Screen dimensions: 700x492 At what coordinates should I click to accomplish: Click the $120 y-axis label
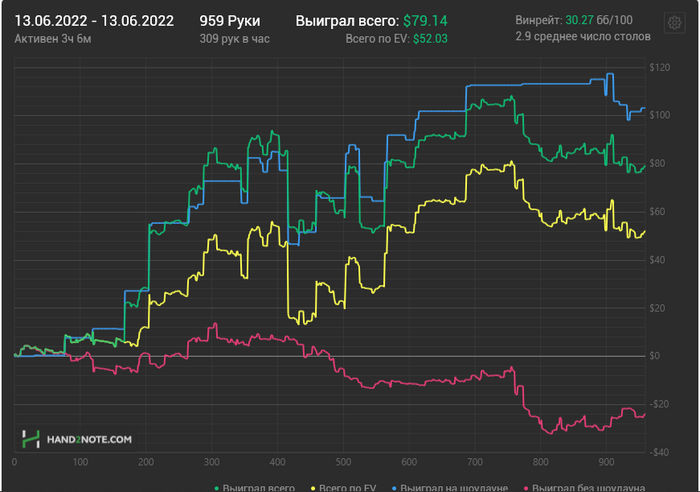tap(660, 67)
